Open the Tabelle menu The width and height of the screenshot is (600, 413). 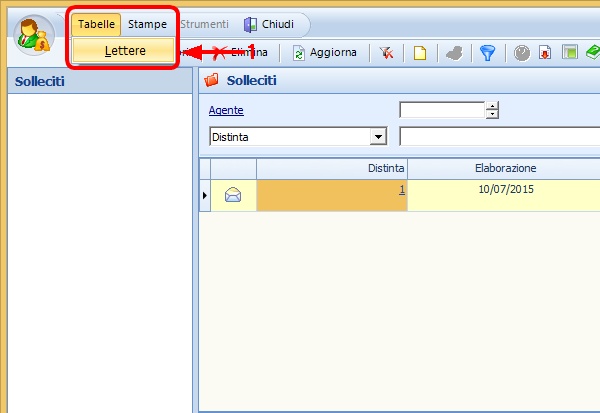pos(96,24)
